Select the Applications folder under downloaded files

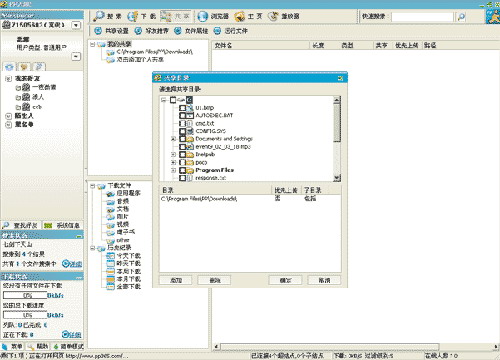[123, 193]
